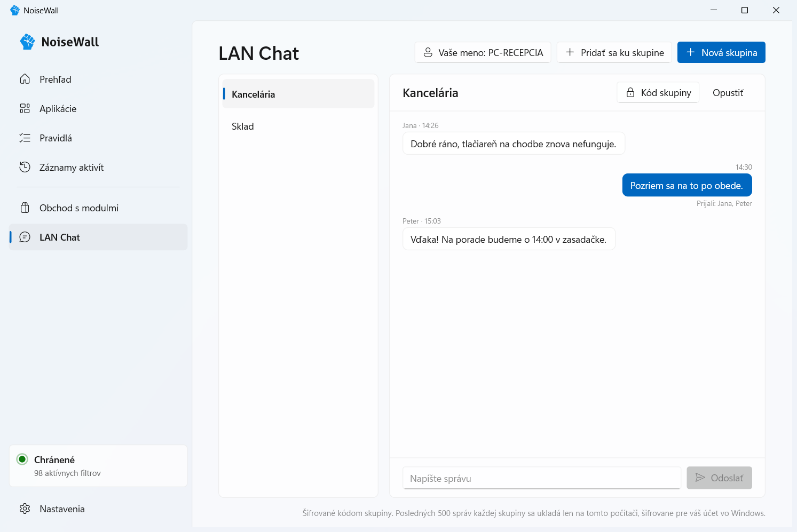The width and height of the screenshot is (797, 532).
Task: Click the green Chránené status indicator
Action: click(22, 459)
